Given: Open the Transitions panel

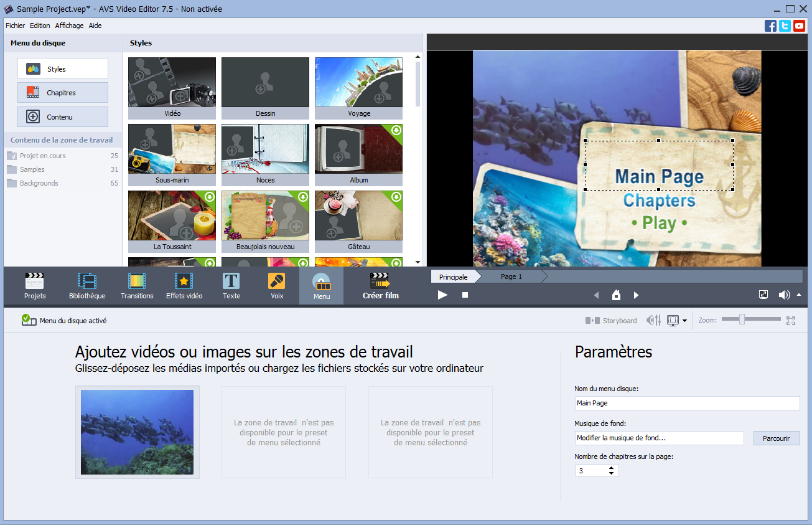Looking at the screenshot, I should pyautogui.click(x=137, y=286).
